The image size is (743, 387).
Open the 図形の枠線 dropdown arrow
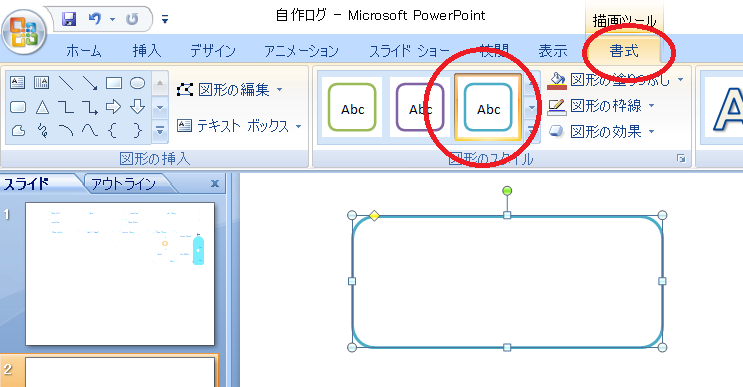point(652,105)
